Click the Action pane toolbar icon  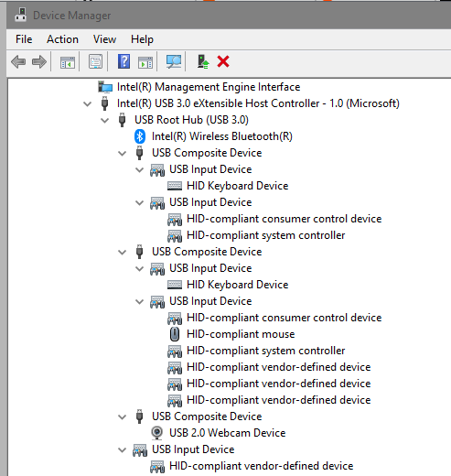145,62
